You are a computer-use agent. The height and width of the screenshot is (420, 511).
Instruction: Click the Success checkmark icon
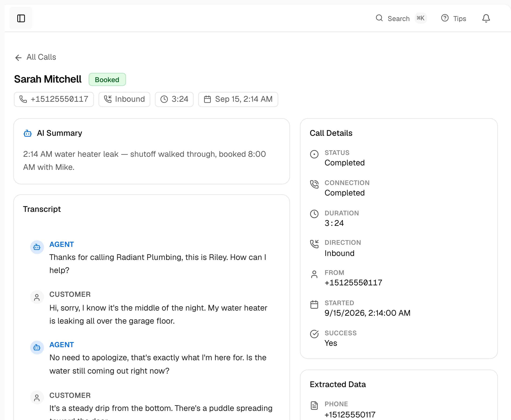point(314,334)
